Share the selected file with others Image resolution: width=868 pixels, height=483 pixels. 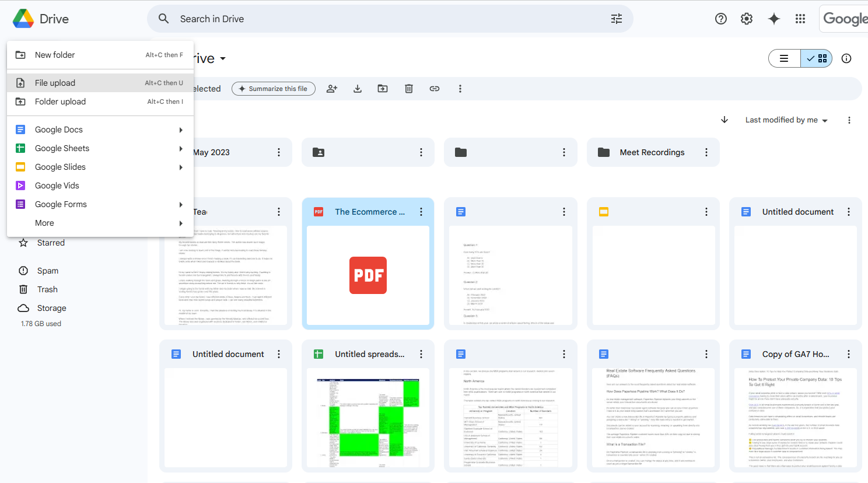(331, 88)
